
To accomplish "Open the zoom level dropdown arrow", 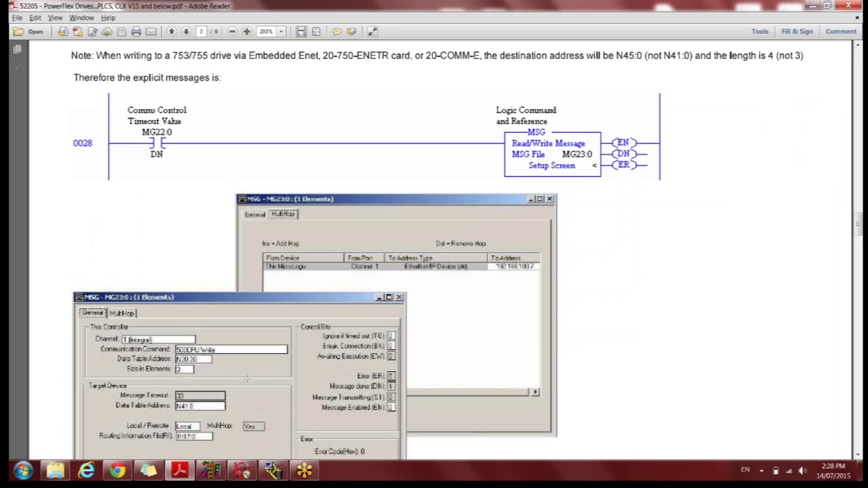I will pyautogui.click(x=281, y=31).
